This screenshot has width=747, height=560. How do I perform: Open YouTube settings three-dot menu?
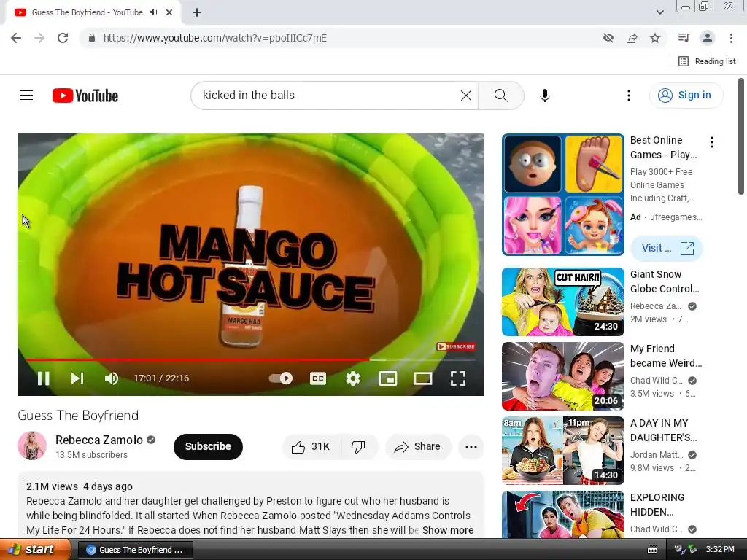click(x=628, y=96)
